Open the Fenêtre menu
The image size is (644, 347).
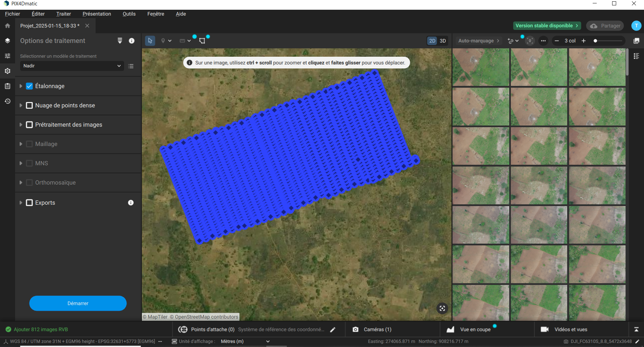[156, 14]
